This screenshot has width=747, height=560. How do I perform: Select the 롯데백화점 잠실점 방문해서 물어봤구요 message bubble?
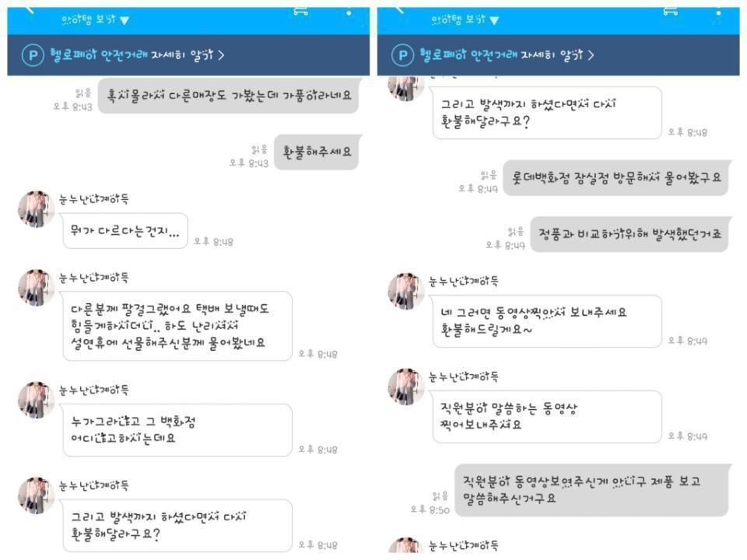pyautogui.click(x=616, y=178)
